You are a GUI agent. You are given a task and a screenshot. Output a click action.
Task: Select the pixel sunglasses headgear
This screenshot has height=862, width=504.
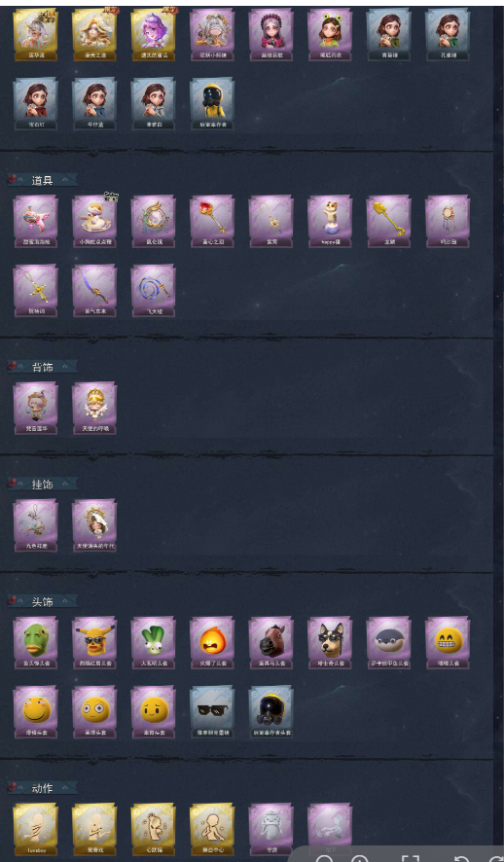click(212, 712)
